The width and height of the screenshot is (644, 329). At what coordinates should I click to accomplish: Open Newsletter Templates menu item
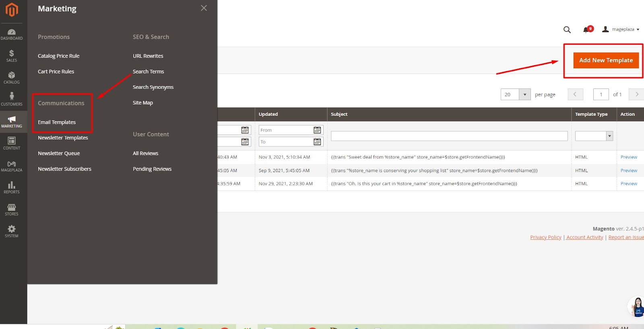click(63, 138)
